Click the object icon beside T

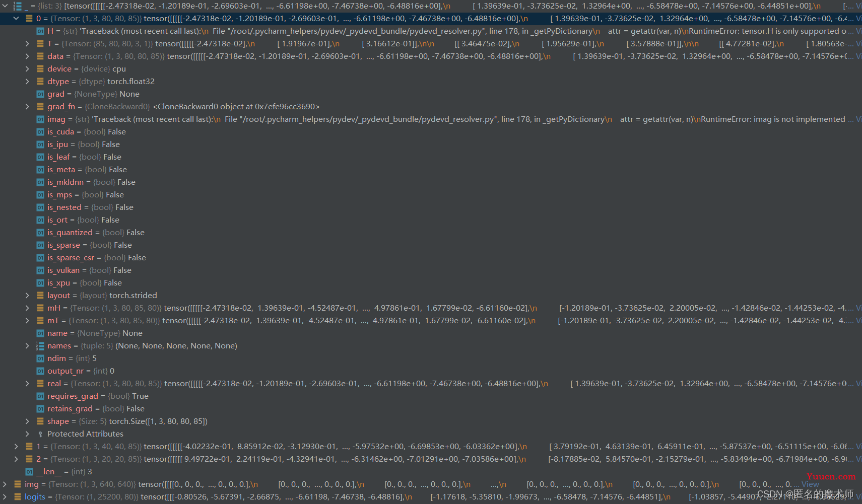40,44
